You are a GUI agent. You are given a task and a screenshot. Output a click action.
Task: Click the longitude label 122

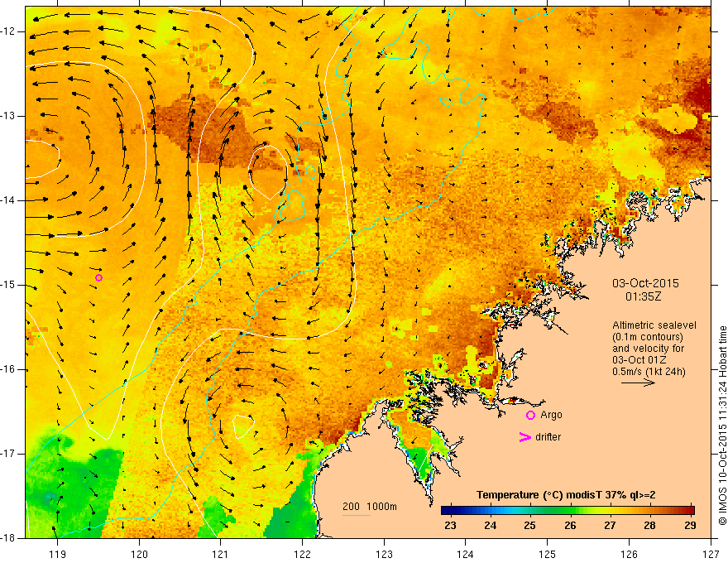302,554
